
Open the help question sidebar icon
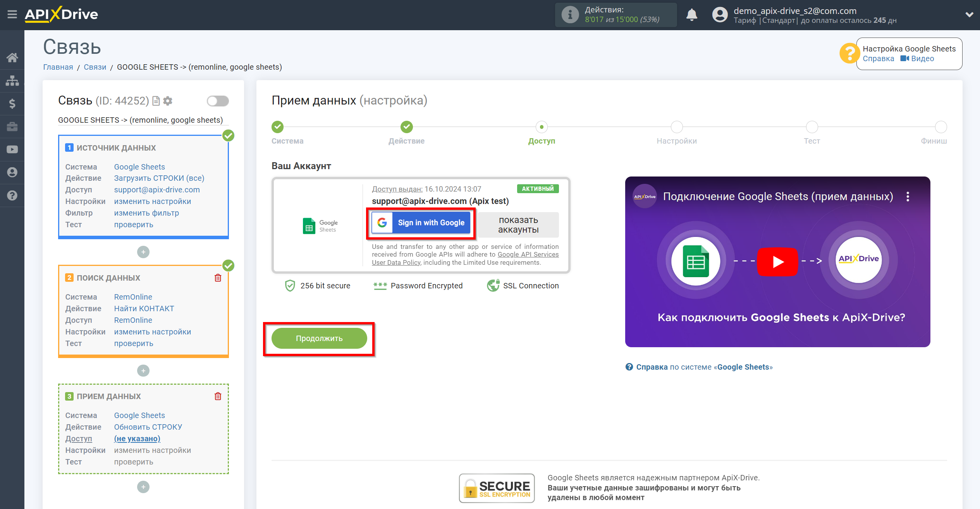[12, 195]
